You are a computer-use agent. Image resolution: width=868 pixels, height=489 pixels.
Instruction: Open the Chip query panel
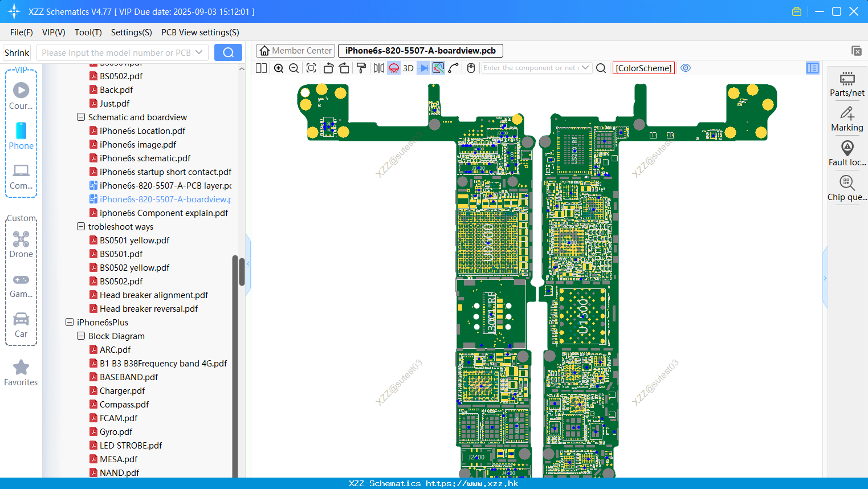[x=847, y=188]
